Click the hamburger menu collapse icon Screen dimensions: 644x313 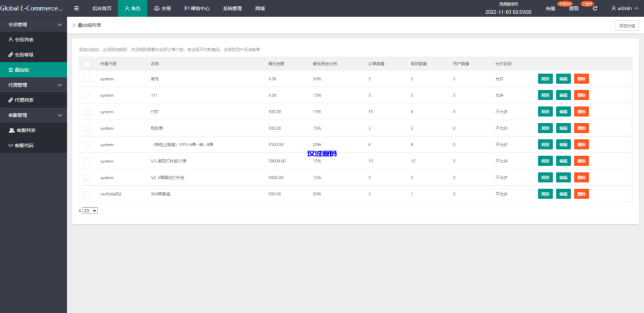tap(77, 9)
